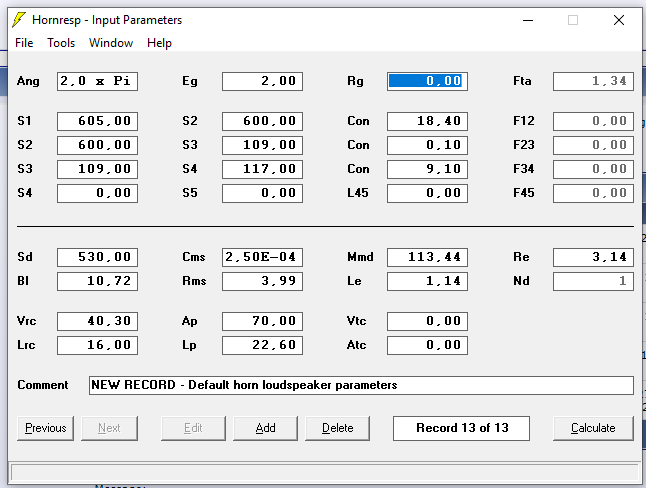
Task: Select the Lp field with 22,60
Action: click(262, 345)
